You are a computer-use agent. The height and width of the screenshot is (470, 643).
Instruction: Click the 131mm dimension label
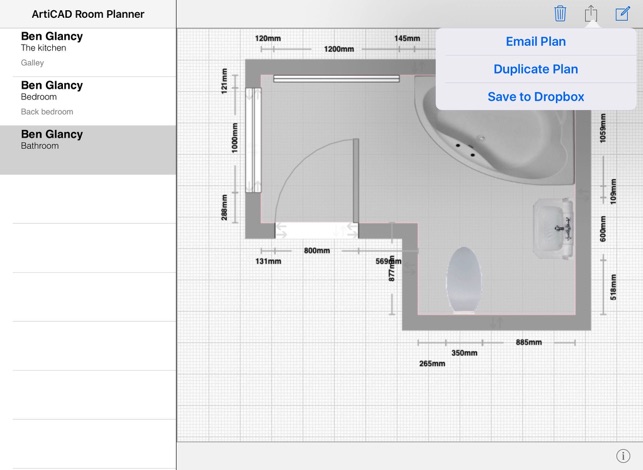click(x=268, y=261)
